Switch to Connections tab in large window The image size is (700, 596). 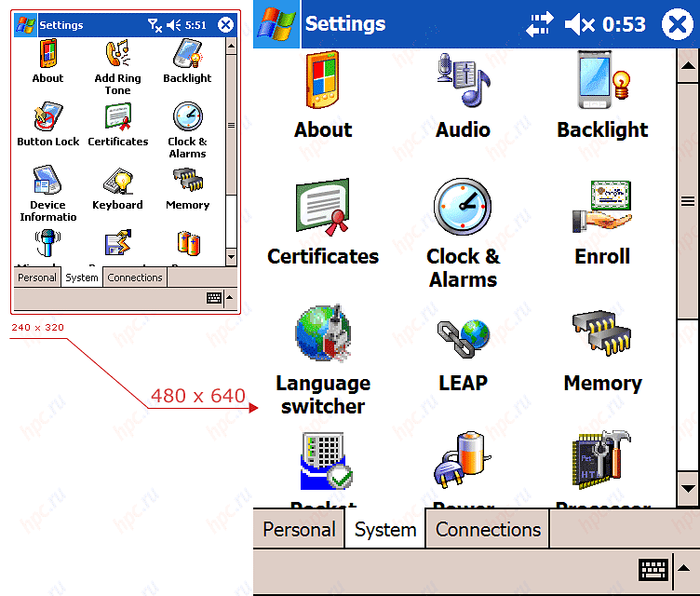(x=488, y=530)
